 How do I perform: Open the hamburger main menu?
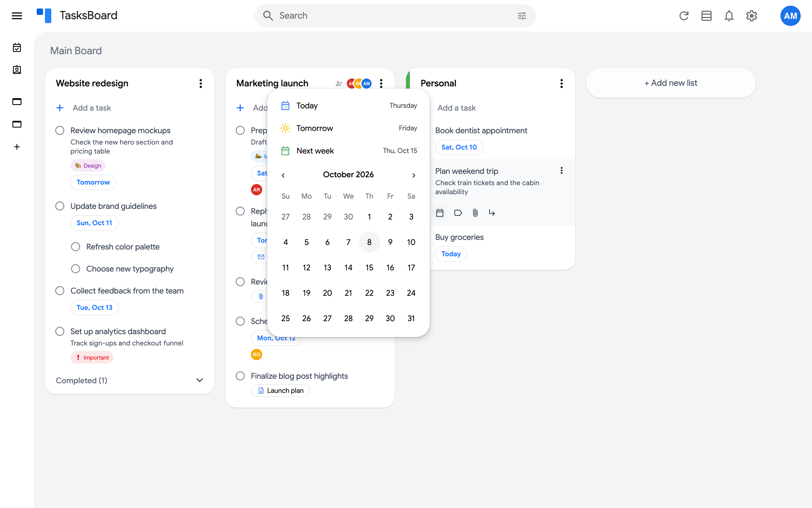point(17,16)
